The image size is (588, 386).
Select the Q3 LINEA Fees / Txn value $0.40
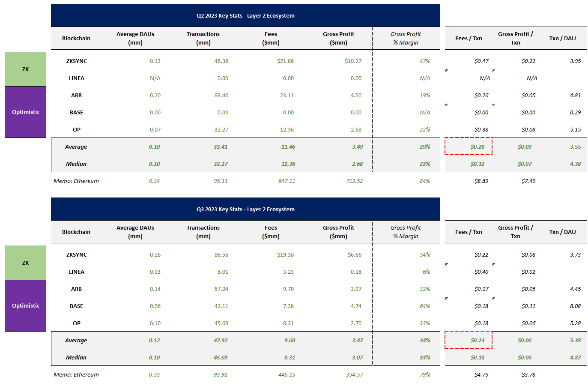(481, 272)
